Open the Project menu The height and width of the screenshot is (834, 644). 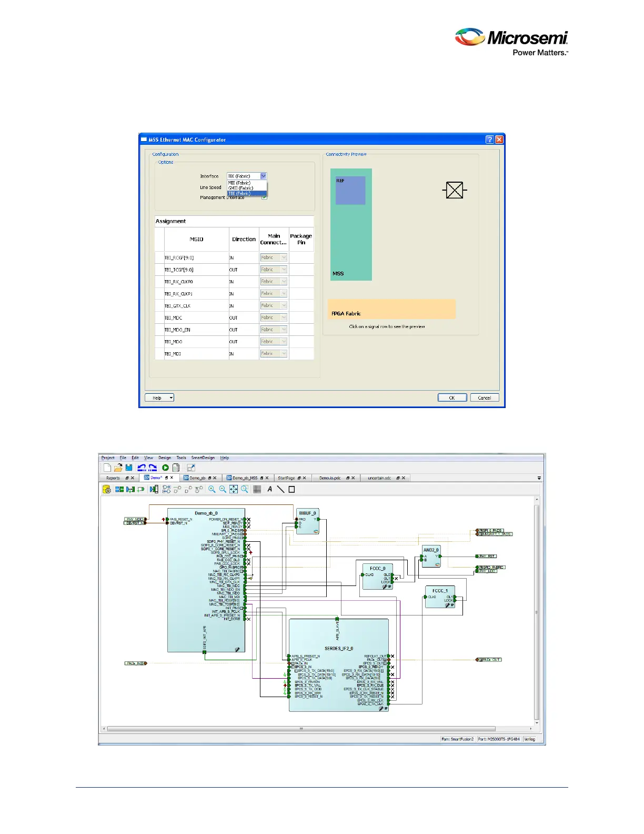[x=108, y=458]
